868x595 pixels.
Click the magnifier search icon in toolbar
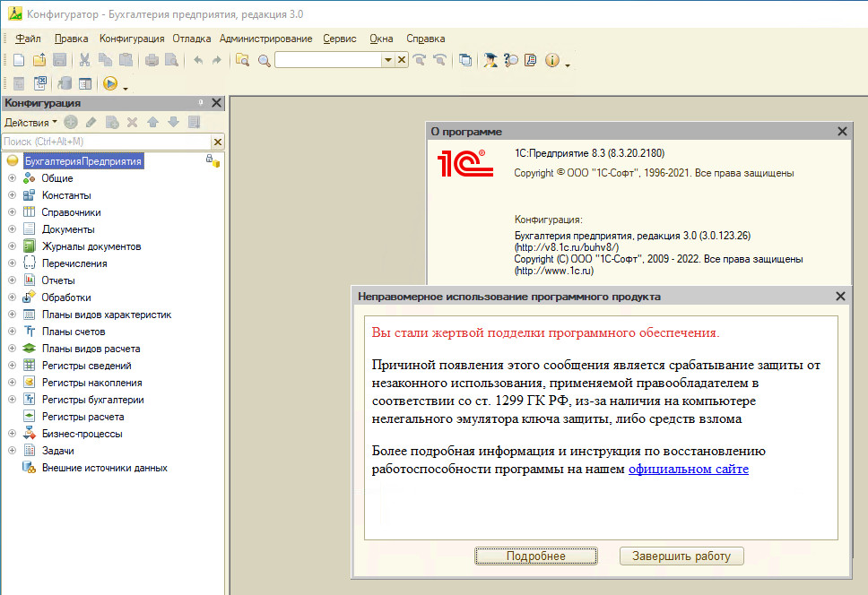coord(264,60)
